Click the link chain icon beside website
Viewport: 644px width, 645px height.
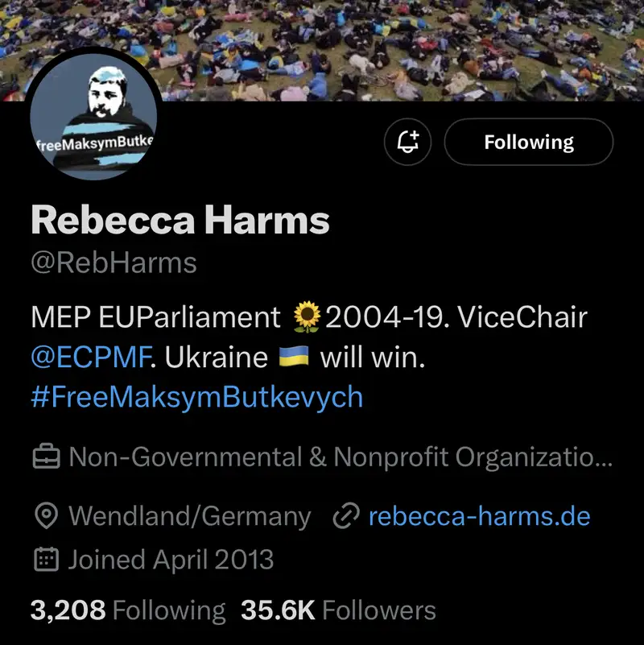(346, 516)
